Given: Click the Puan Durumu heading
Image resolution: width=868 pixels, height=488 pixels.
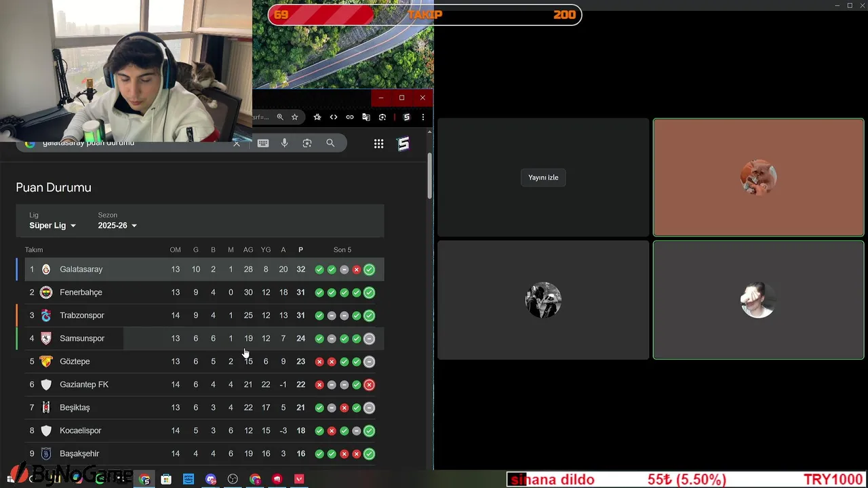Looking at the screenshot, I should tap(54, 187).
